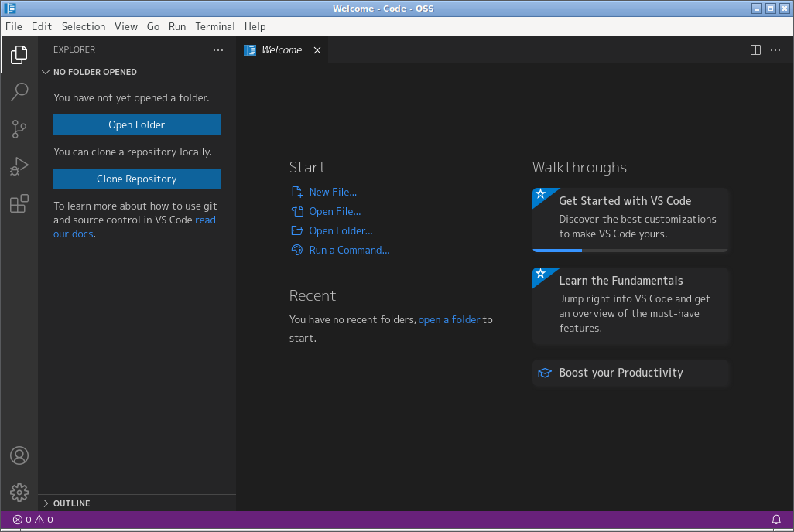This screenshot has height=532, width=794.
Task: Click the Boost your Productivity graduation cap icon
Action: [x=544, y=373]
